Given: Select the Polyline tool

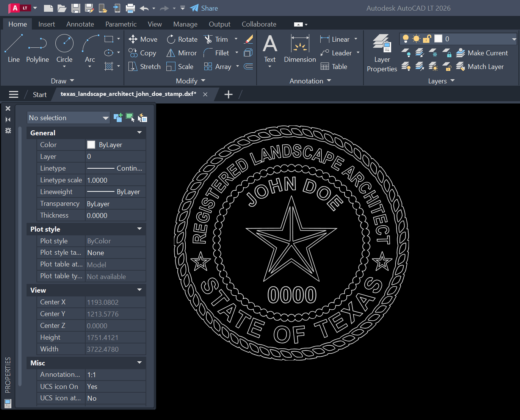Looking at the screenshot, I should tap(38, 49).
